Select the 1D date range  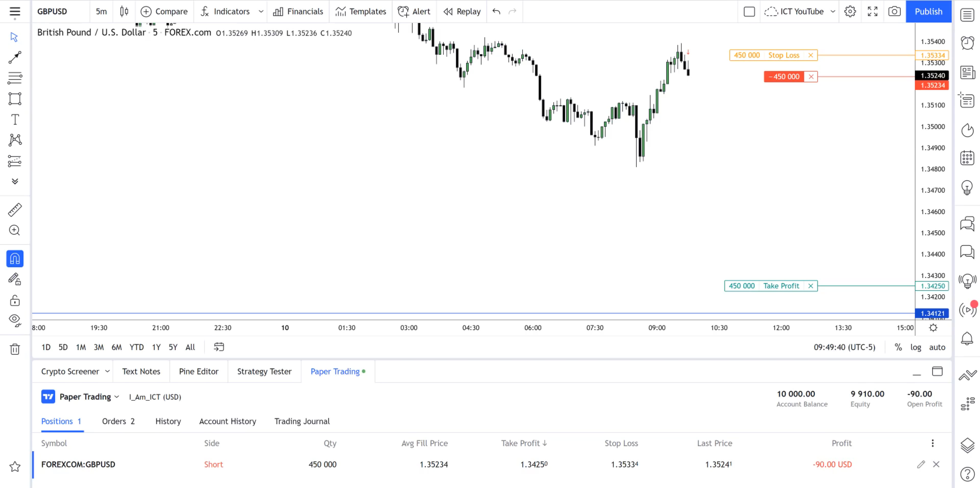(x=46, y=347)
